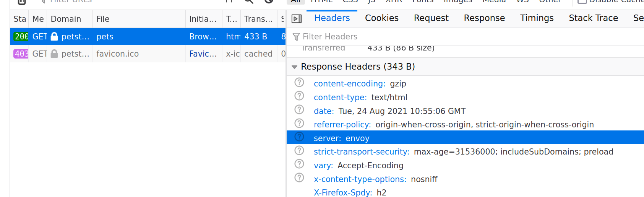Open help for the referrer-policy header
Image resolution: width=644 pixels, height=197 pixels.
click(299, 123)
